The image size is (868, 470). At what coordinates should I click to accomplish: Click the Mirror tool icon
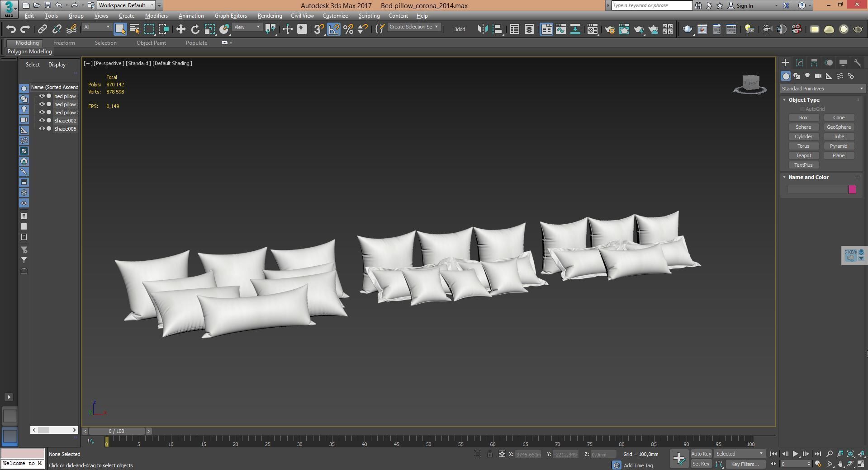click(x=483, y=29)
